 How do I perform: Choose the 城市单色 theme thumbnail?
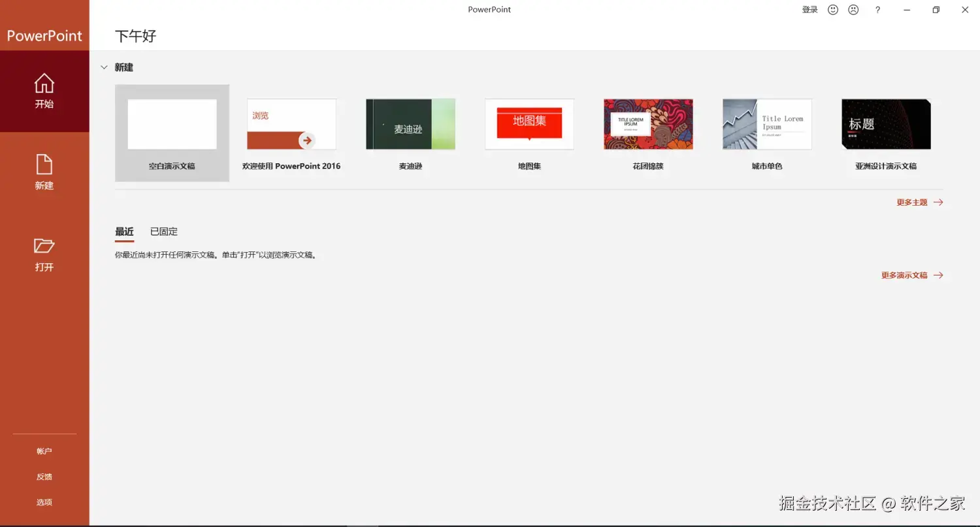[x=767, y=124]
